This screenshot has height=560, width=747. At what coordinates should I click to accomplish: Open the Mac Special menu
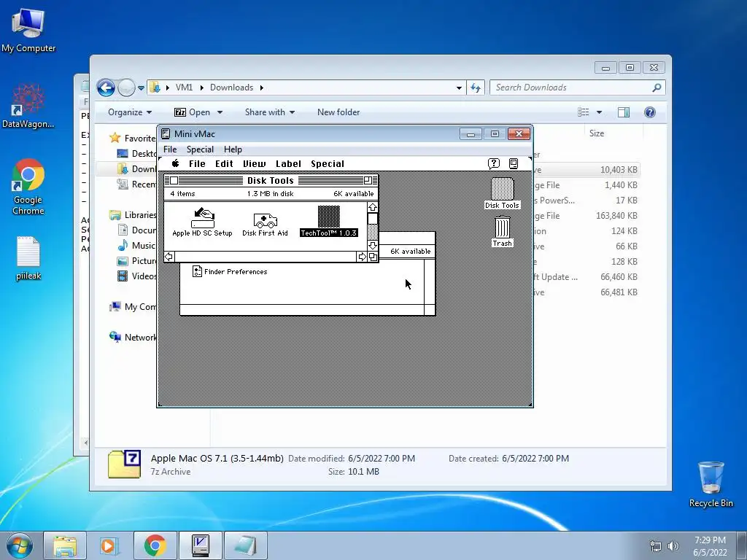[328, 163]
